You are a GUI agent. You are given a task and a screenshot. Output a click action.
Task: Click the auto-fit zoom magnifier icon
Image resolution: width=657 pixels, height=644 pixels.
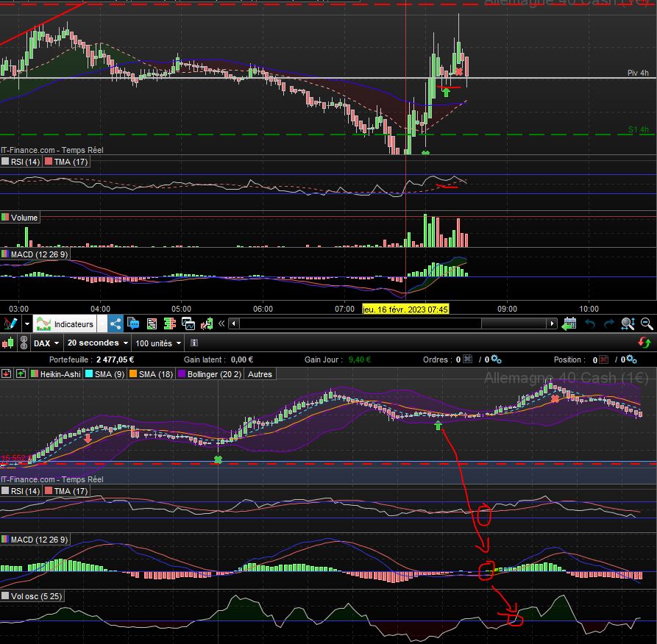click(x=628, y=323)
